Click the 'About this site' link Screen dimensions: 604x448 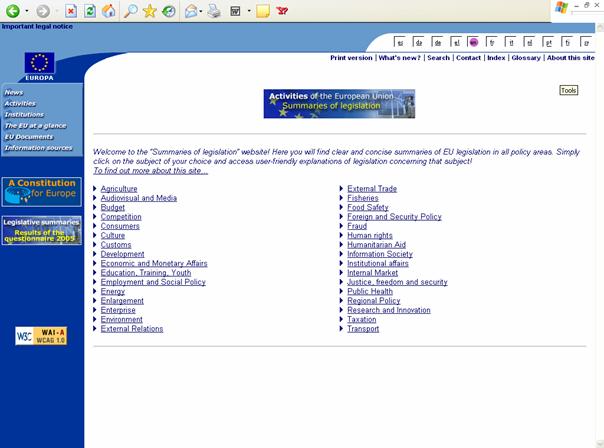[x=570, y=58]
